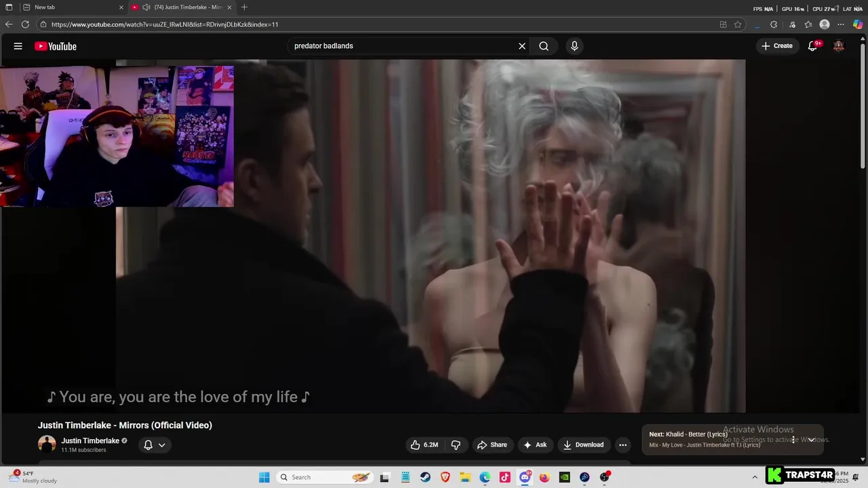Image resolution: width=868 pixels, height=488 pixels.
Task: Open the split screen icon in address bar
Action: coord(723,24)
